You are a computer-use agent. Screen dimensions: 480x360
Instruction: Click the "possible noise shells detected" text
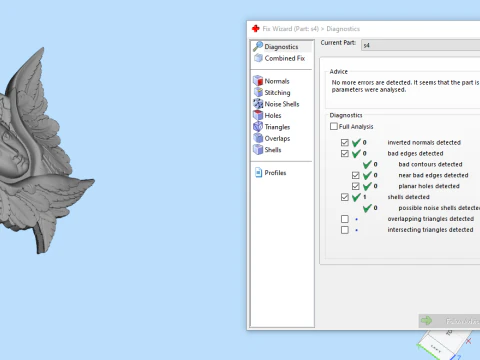(x=439, y=208)
